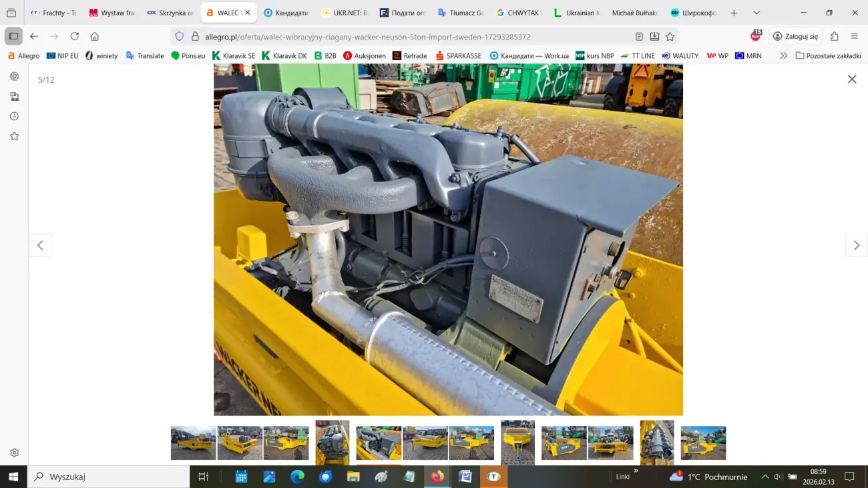Click the Adblock extension icon showing 15

click(754, 35)
